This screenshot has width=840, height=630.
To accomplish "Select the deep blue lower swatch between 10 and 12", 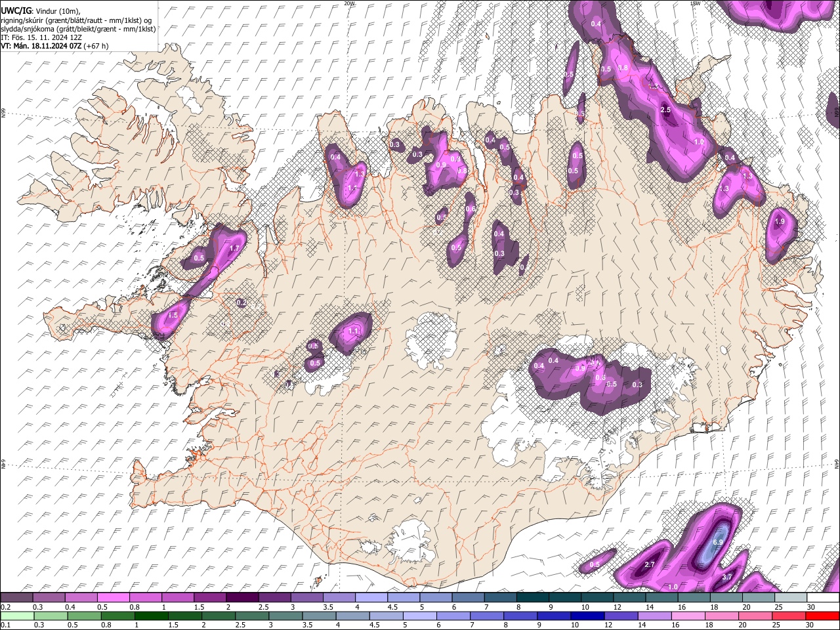I will pyautogui.click(x=587, y=616).
